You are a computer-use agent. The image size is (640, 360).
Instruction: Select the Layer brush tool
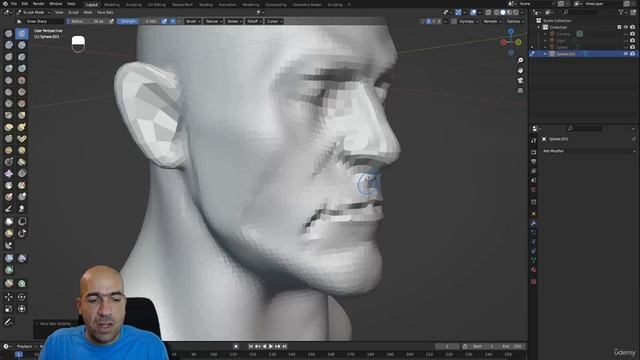tap(22, 57)
